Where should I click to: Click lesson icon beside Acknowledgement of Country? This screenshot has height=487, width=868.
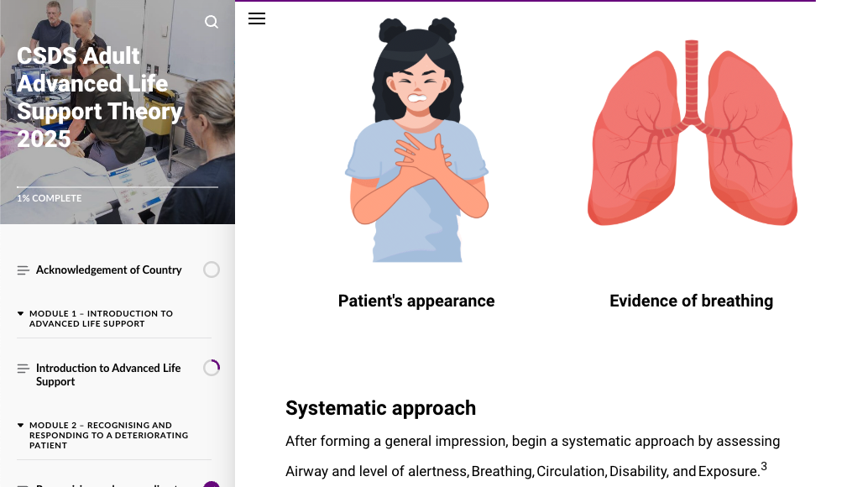click(x=23, y=270)
